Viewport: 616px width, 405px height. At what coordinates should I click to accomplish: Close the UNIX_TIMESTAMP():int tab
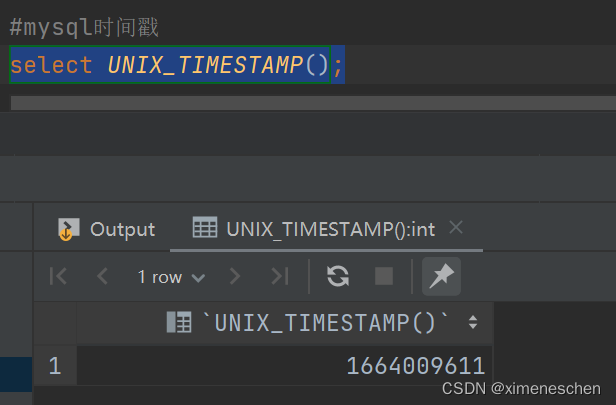pos(456,228)
